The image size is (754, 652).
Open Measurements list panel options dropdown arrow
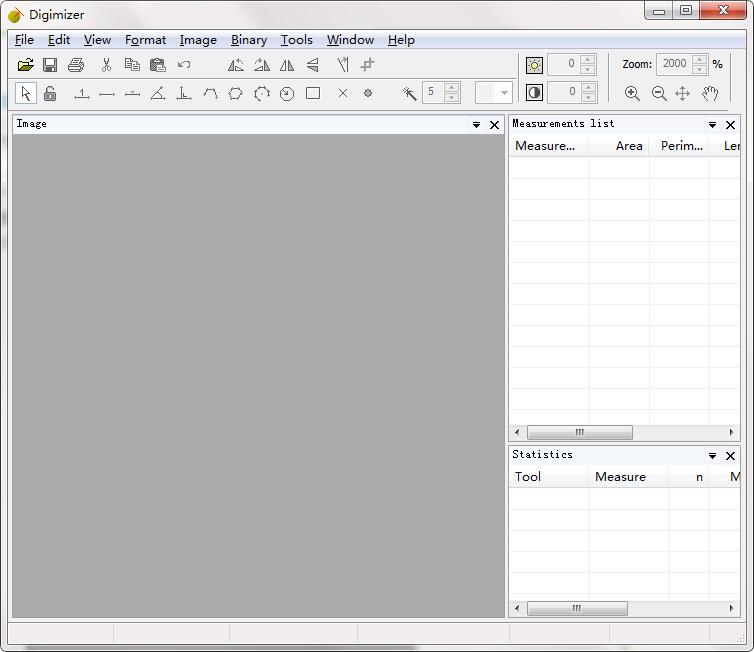pos(712,125)
